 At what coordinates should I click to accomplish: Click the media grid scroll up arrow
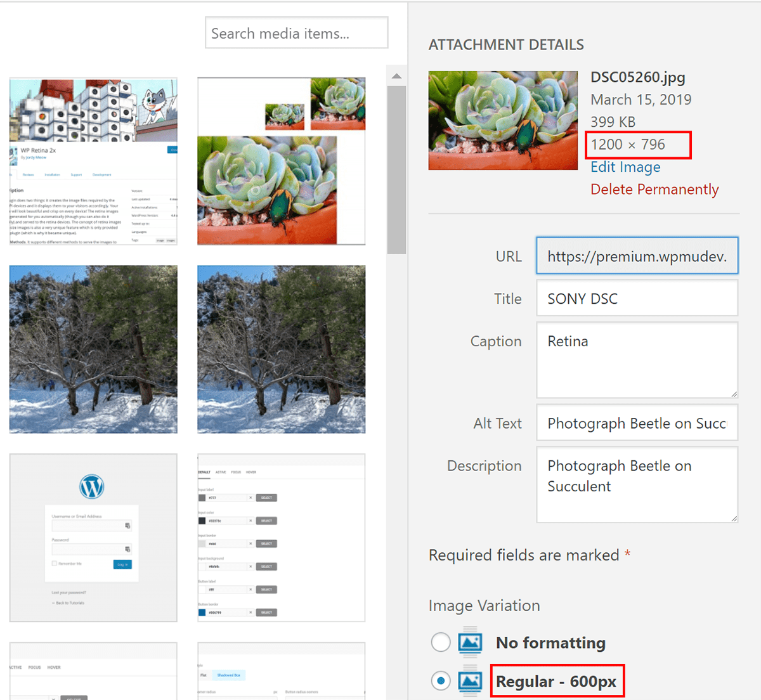(396, 76)
